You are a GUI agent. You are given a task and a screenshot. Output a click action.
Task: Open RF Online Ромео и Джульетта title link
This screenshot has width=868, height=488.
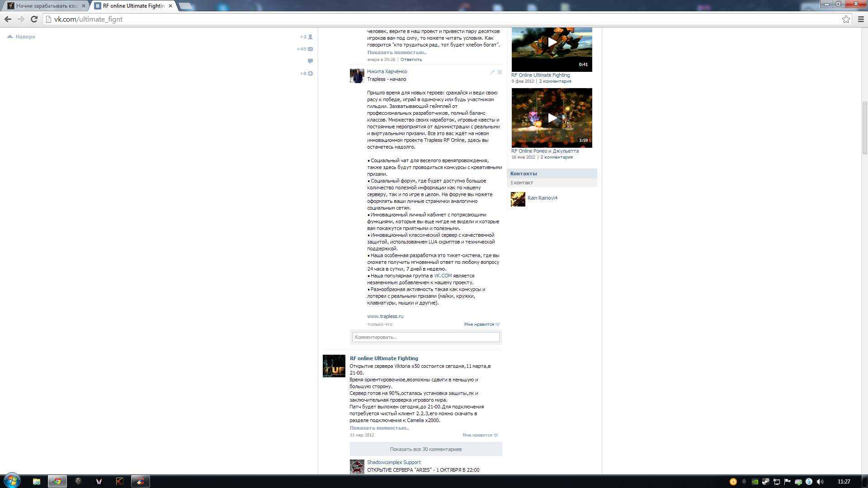545,151
